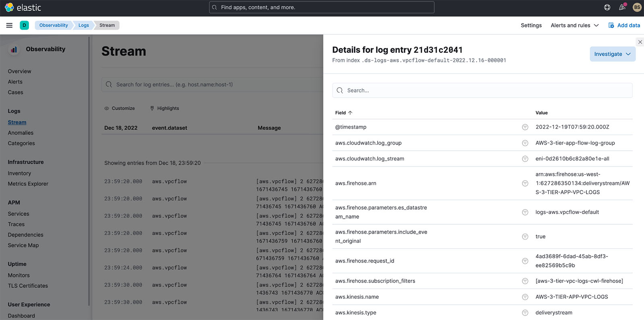Open Overview in the sidebar
The height and width of the screenshot is (320, 644).
pyautogui.click(x=19, y=71)
